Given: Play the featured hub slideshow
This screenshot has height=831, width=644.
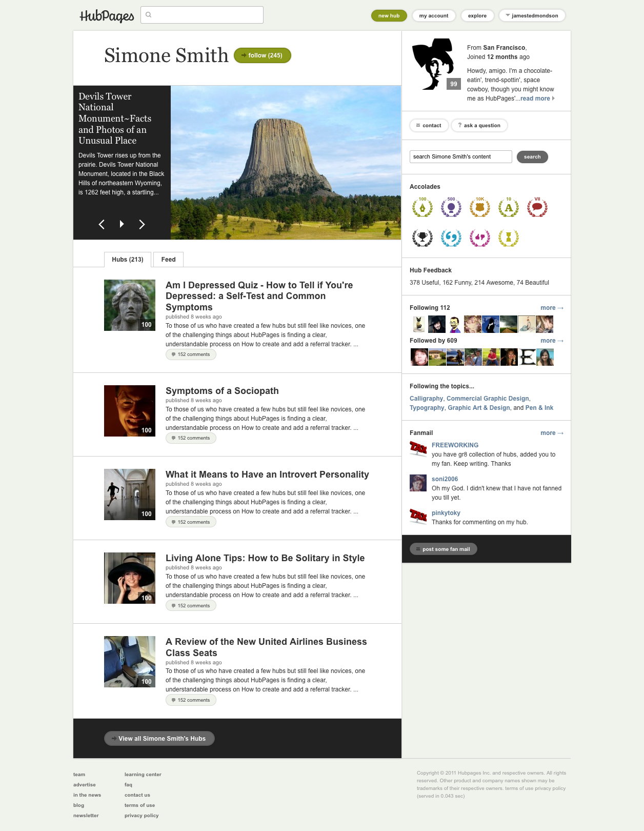Looking at the screenshot, I should [x=122, y=224].
